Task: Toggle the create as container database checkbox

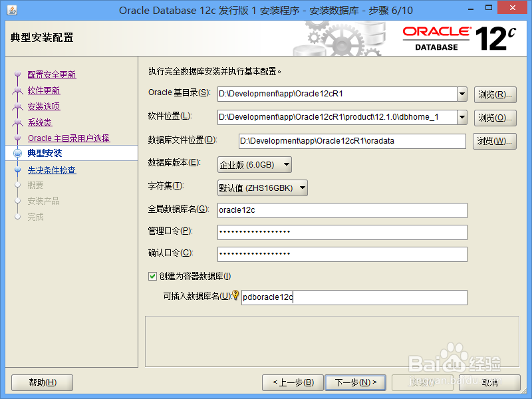Action: (152, 276)
